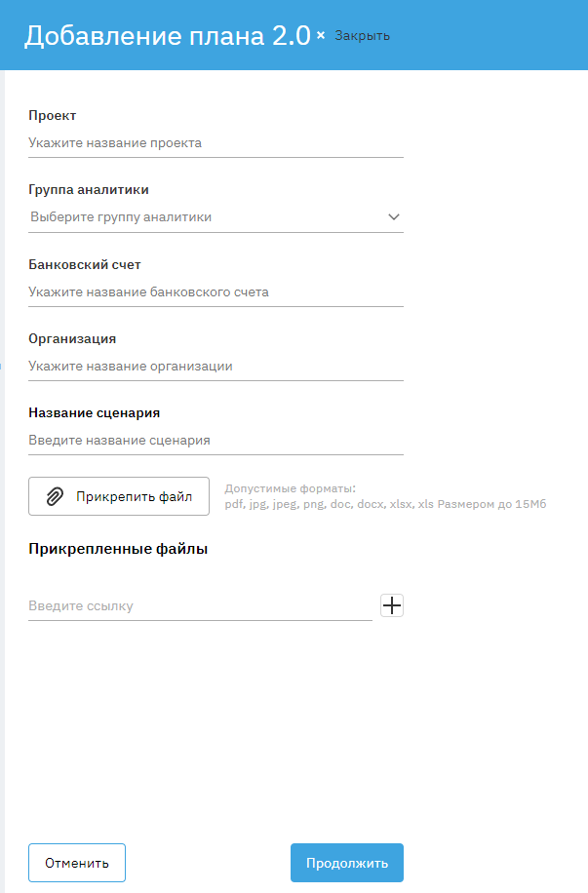Screen dimensions: 588x893
Task: Select the 'Укажите название организации' field
Action: click(216, 367)
